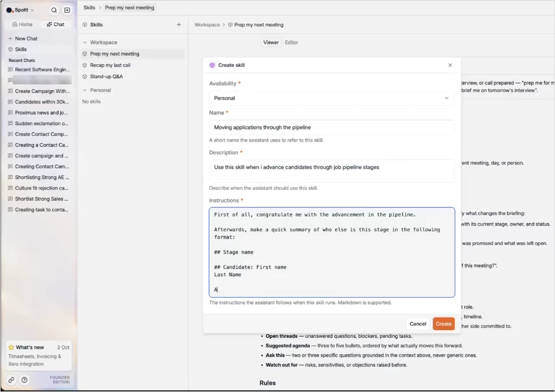Select the Recap my last call skill

[133, 65]
